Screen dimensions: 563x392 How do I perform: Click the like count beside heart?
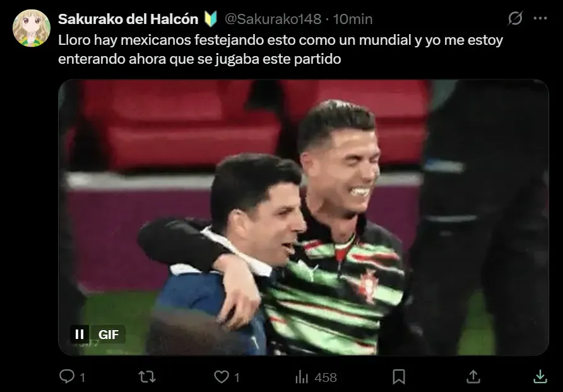click(237, 377)
